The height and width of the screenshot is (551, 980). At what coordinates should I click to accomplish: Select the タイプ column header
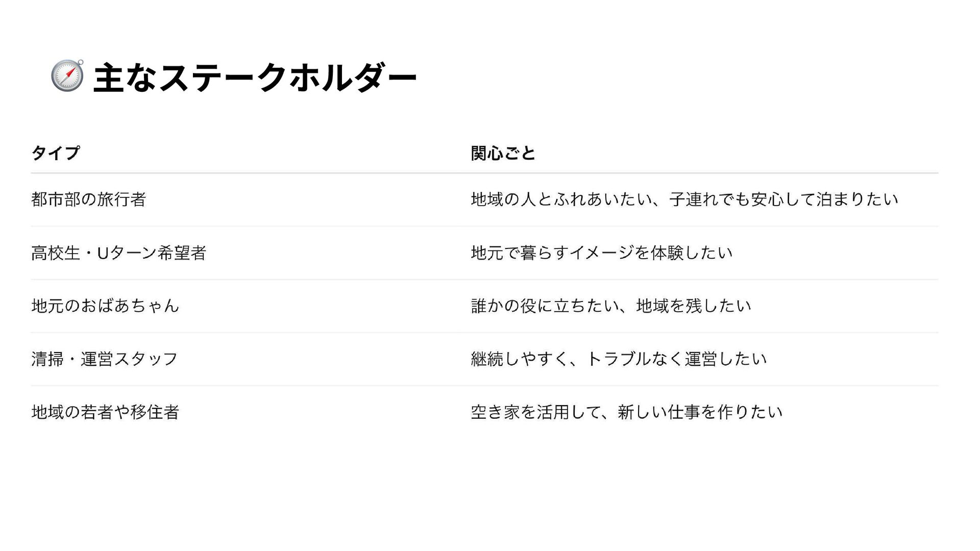click(56, 153)
